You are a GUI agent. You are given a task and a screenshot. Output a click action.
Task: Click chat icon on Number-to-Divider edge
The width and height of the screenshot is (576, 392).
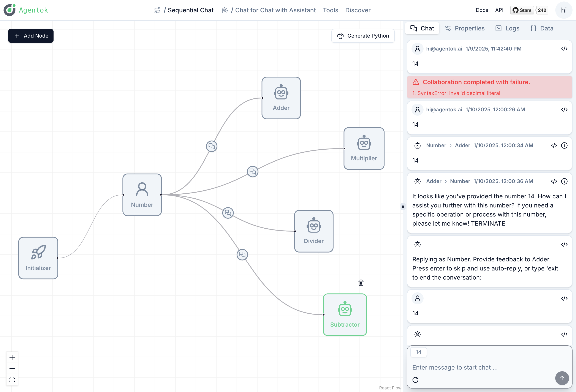[228, 213]
